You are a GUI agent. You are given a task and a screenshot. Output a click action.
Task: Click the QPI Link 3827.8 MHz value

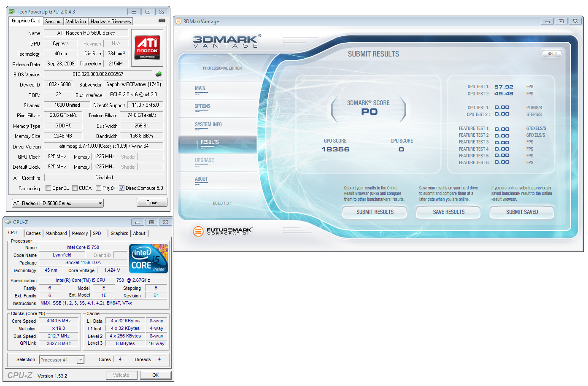click(x=59, y=343)
